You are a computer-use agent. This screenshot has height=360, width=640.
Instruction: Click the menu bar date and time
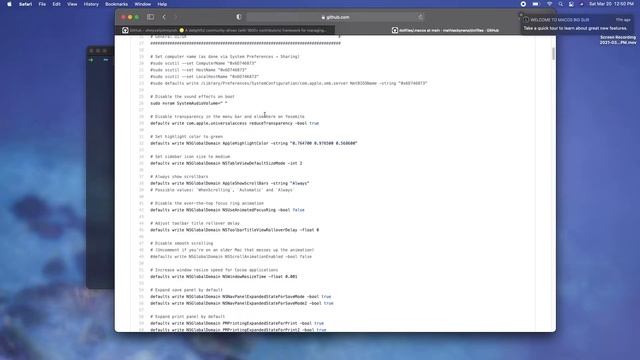[611, 4]
